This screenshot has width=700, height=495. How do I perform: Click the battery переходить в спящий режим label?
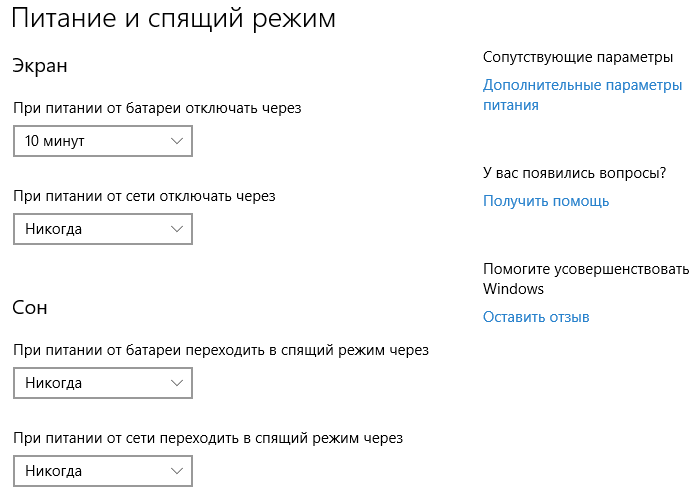(x=221, y=350)
